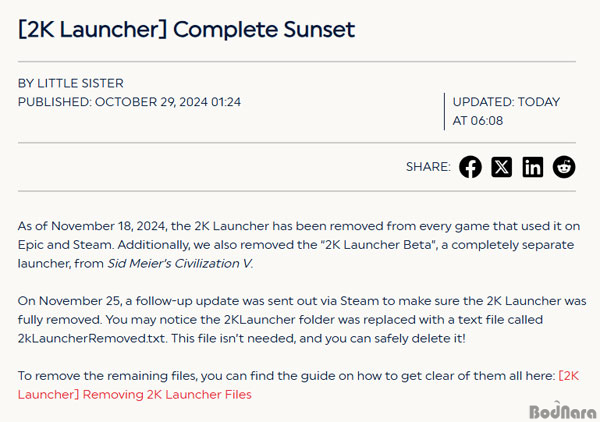Click the italic 'Sid Meier's Civilization V' text

click(x=179, y=264)
